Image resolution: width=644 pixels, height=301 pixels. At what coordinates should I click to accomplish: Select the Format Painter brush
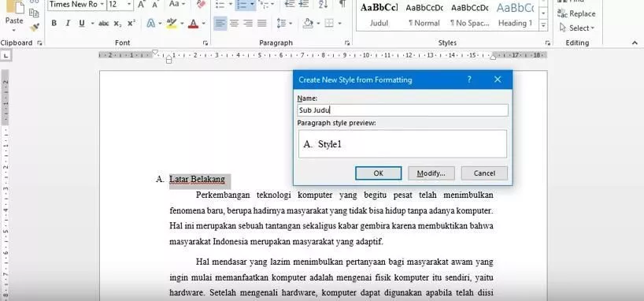[x=35, y=27]
